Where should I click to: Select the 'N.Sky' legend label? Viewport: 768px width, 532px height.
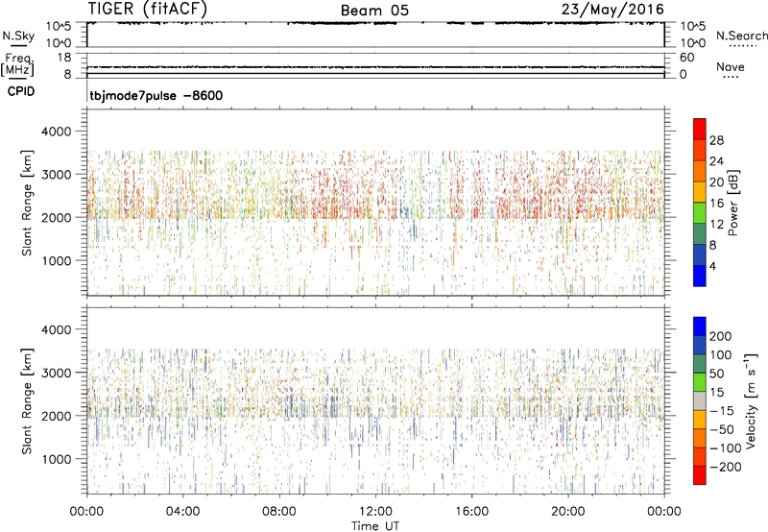18,36
